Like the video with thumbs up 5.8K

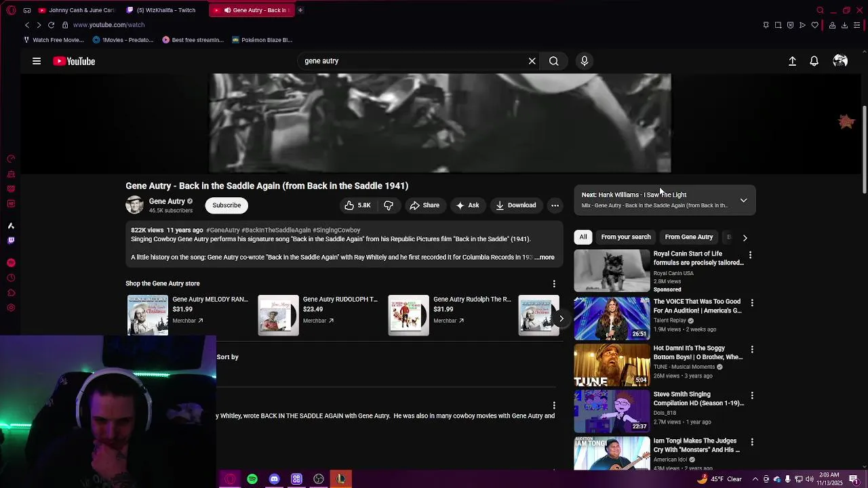pyautogui.click(x=357, y=205)
